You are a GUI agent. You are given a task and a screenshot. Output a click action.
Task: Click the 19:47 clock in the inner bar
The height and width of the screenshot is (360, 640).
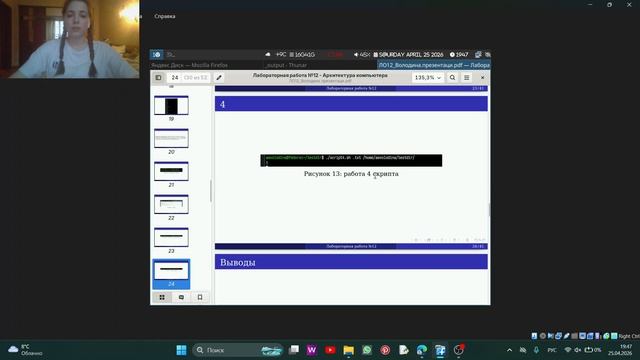[x=459, y=54]
